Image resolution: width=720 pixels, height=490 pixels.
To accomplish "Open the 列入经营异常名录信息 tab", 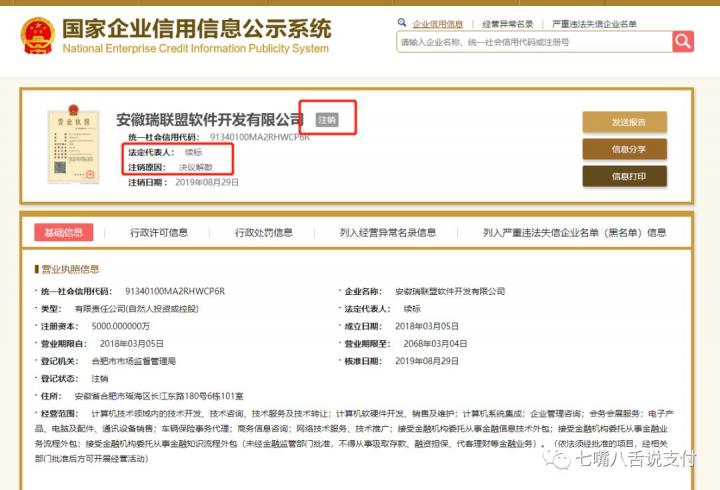I will (x=388, y=232).
